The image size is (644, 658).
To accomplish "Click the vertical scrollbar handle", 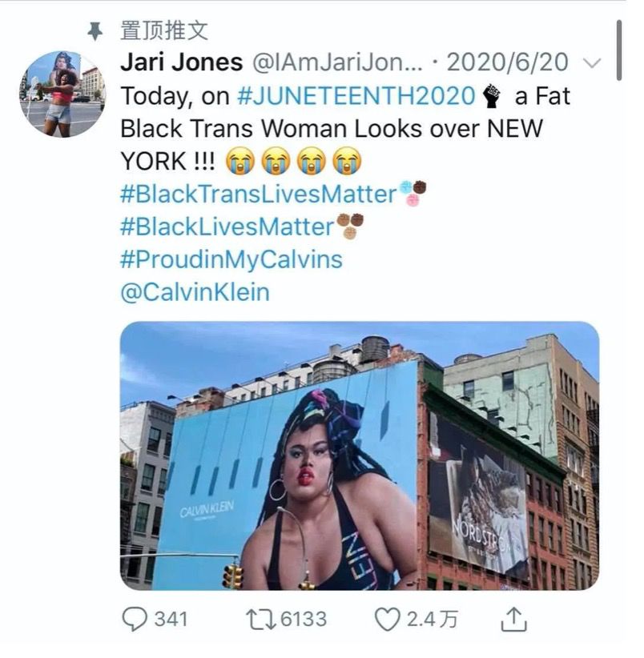I will [619, 50].
